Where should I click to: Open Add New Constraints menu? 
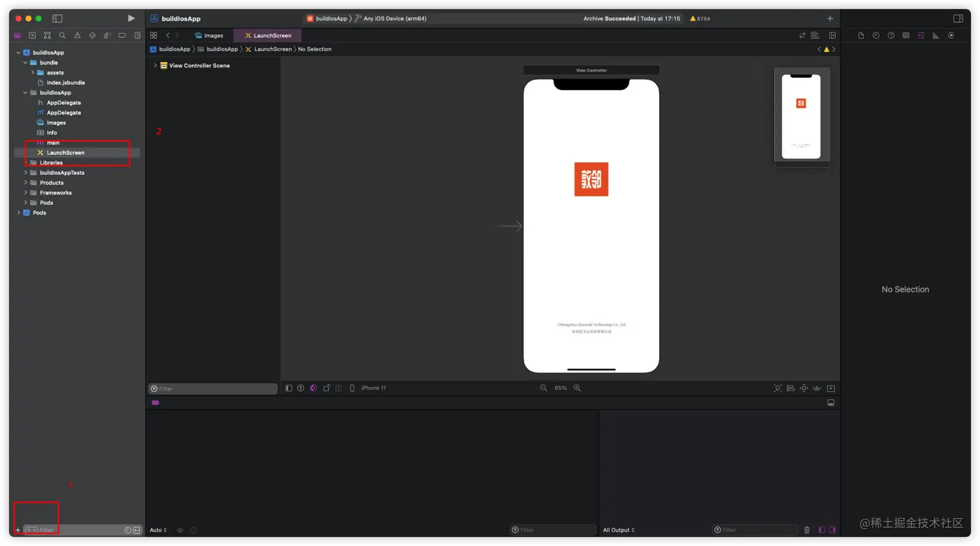804,389
